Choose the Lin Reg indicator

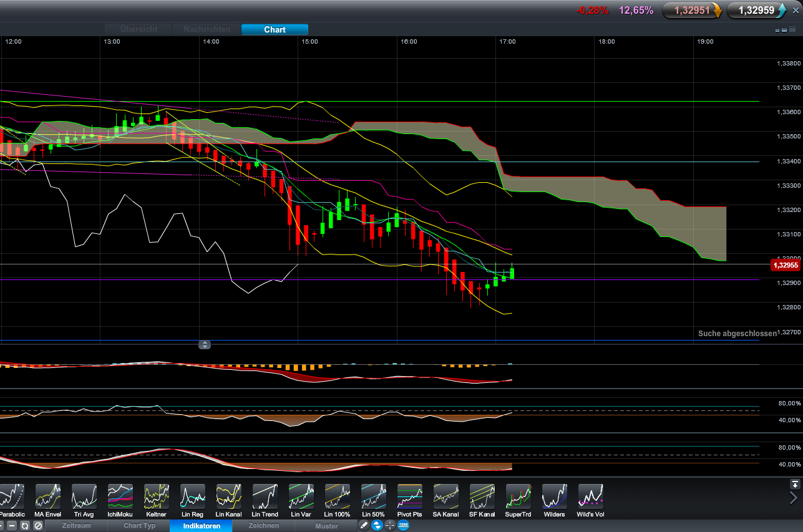[x=192, y=496]
